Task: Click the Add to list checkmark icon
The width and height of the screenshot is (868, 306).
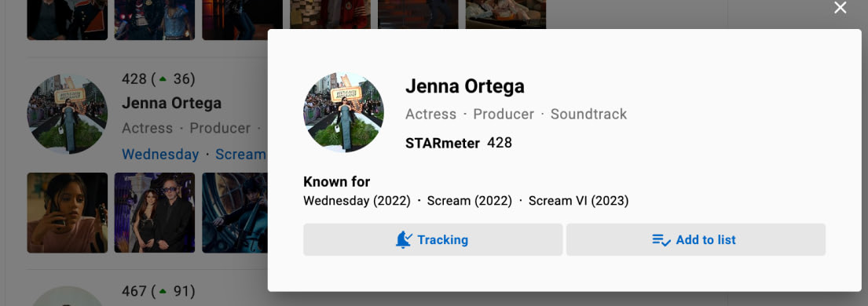Action: coord(661,240)
